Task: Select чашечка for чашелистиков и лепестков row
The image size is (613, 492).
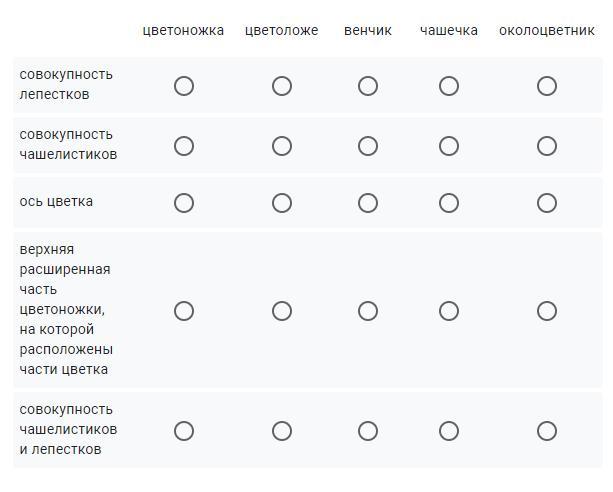Action: point(448,431)
